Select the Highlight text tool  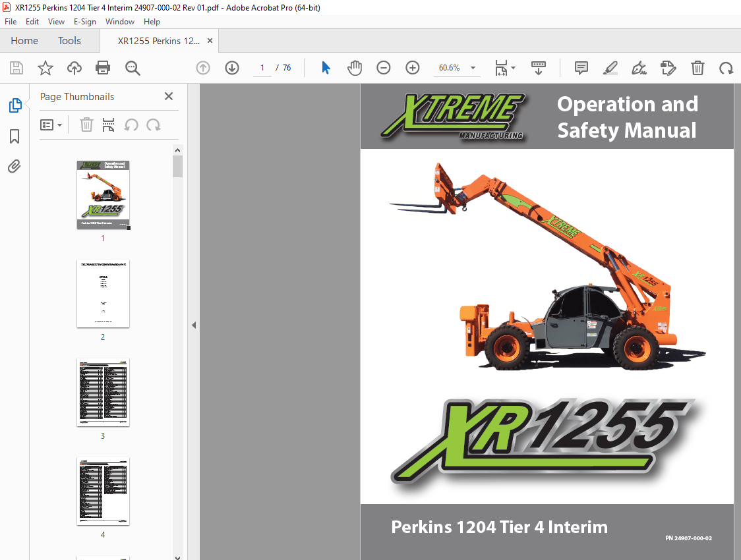click(x=610, y=68)
